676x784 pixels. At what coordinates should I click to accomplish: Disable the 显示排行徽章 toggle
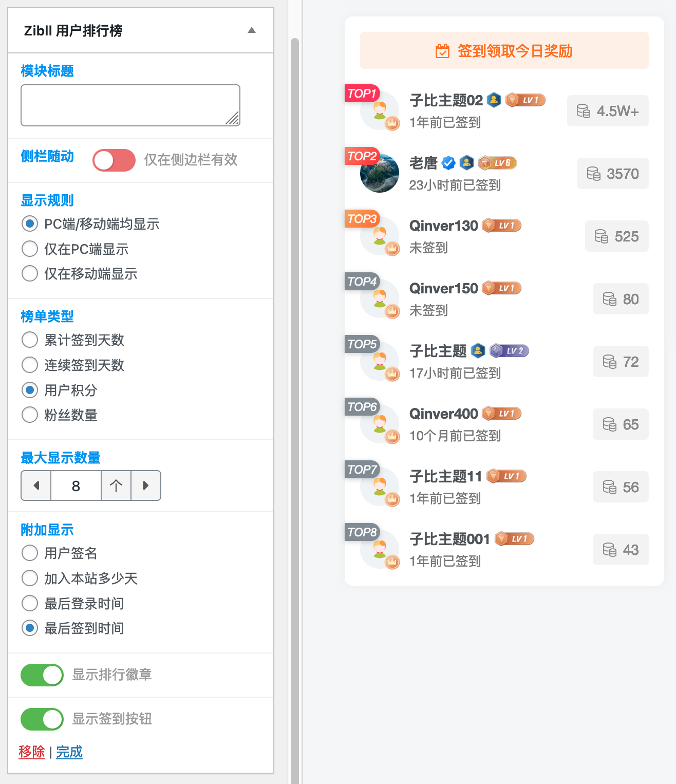click(x=42, y=675)
